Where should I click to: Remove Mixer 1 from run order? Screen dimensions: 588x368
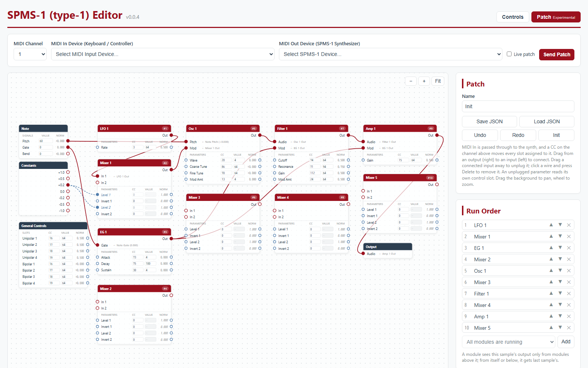569,237
